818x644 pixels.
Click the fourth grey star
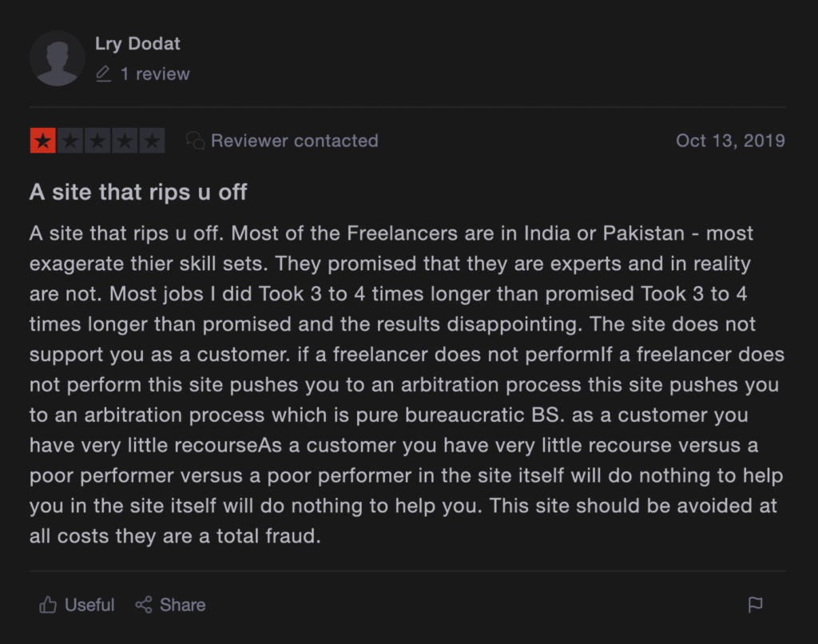tap(125, 141)
